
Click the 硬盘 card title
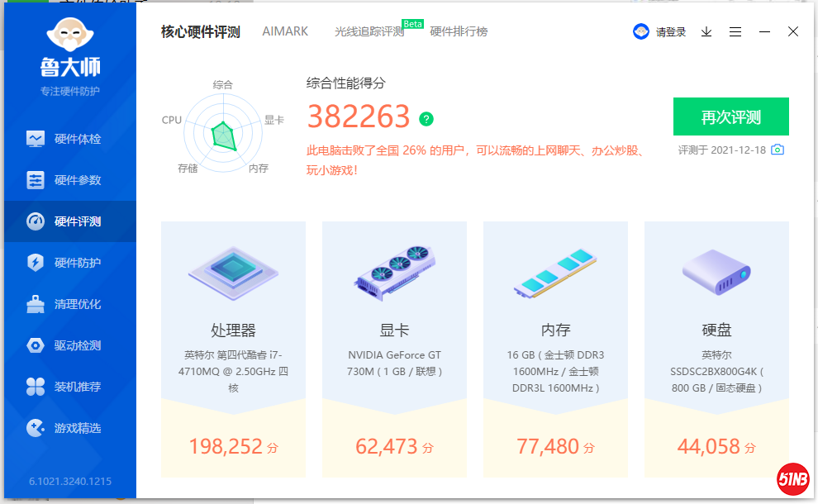717,330
